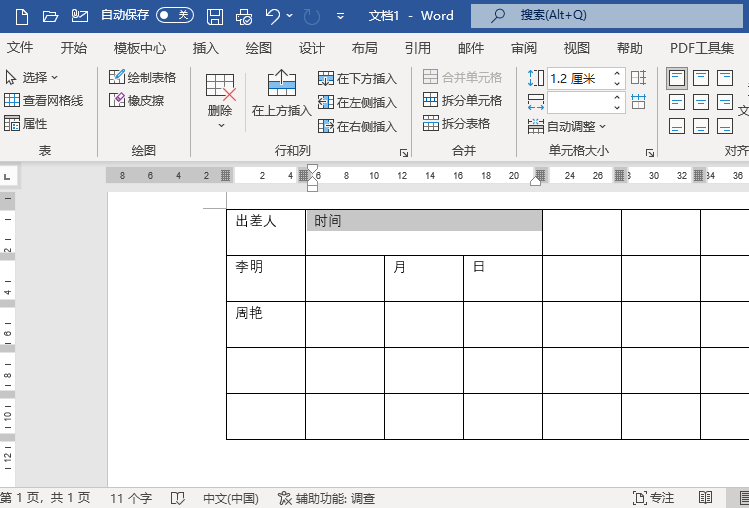Viewport: 749px width, 508px height.
Task: Switch to the 插入 tab
Action: [205, 48]
